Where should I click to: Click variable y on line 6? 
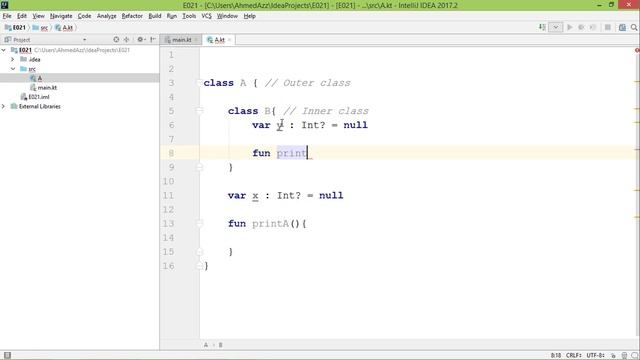[280, 125]
